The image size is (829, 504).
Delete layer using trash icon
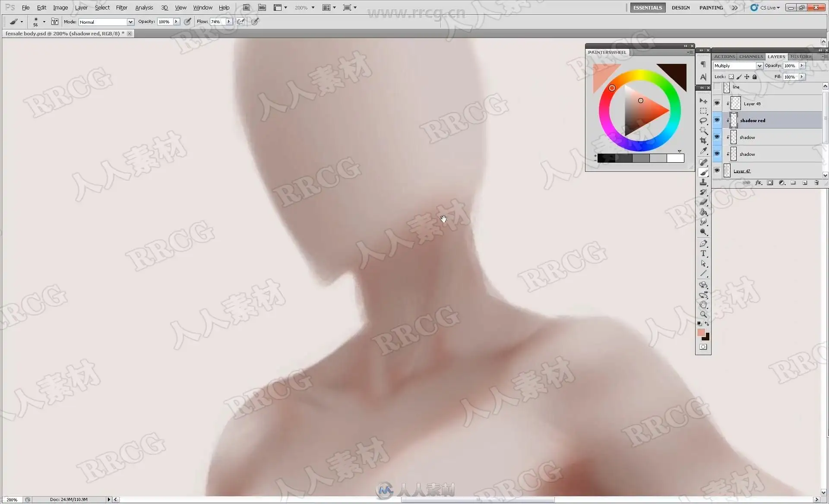[816, 183]
